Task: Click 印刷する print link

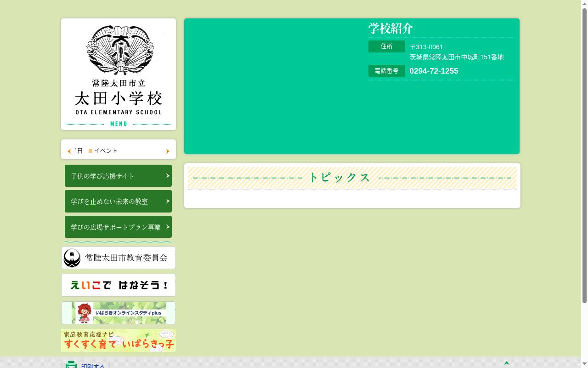Action: pos(93,366)
